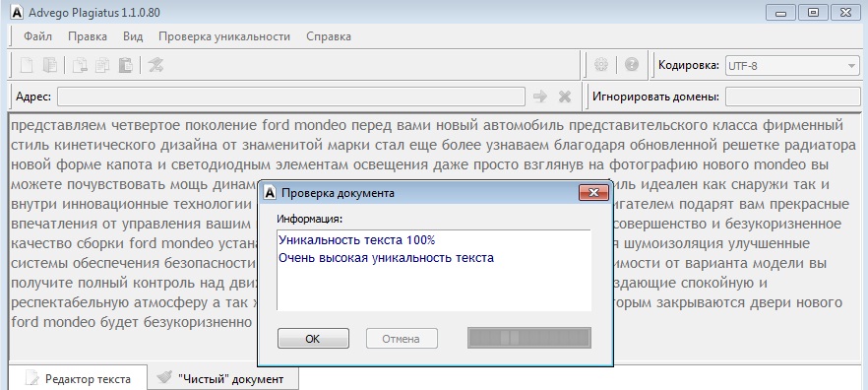Click the Advego Plagiatus title bar logo
Viewport: 868px width, 390px height.
[x=17, y=12]
